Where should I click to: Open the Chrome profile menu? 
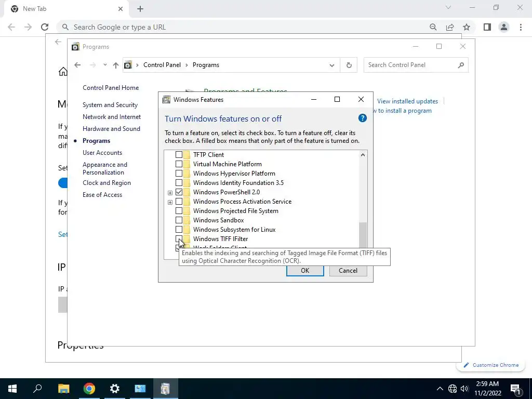[504, 27]
